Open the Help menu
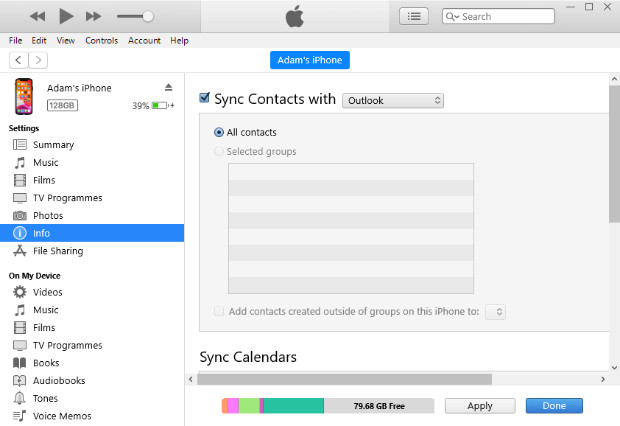 [179, 40]
